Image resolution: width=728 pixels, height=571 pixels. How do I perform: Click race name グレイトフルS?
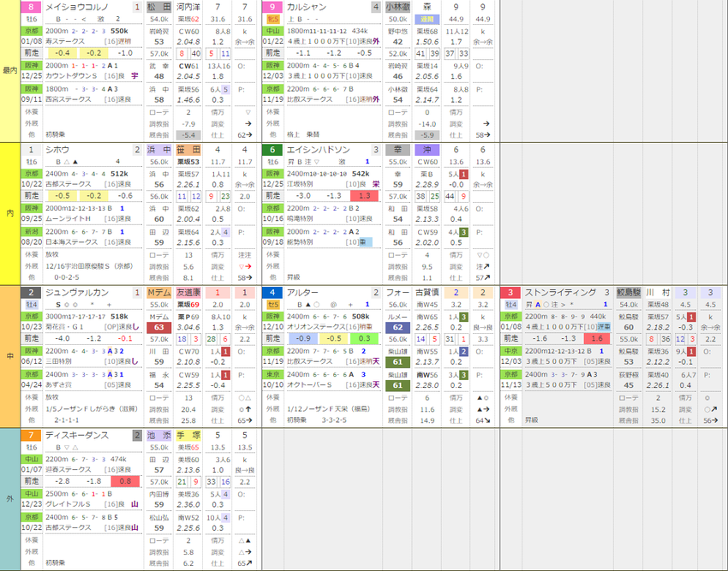point(68,504)
